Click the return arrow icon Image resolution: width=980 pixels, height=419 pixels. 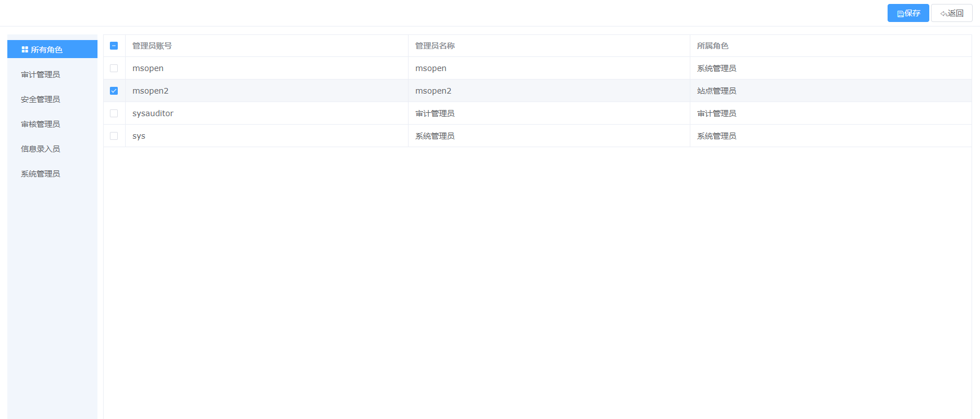click(x=943, y=14)
